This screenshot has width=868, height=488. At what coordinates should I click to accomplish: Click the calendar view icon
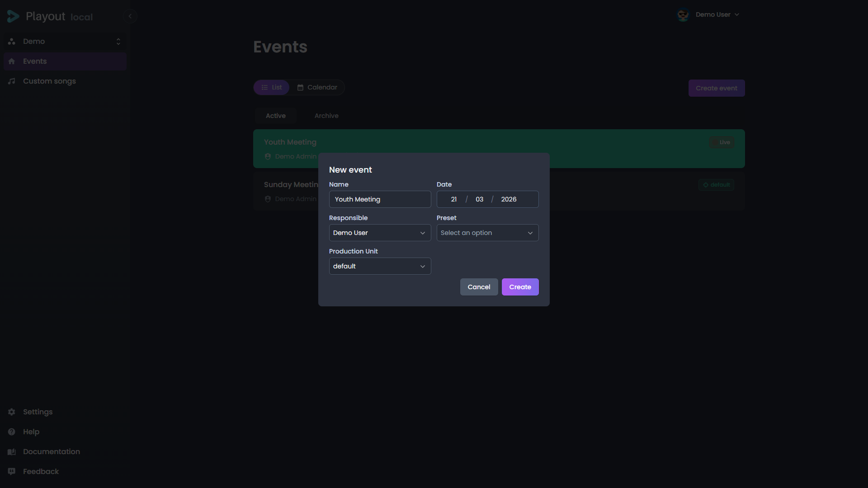300,88
